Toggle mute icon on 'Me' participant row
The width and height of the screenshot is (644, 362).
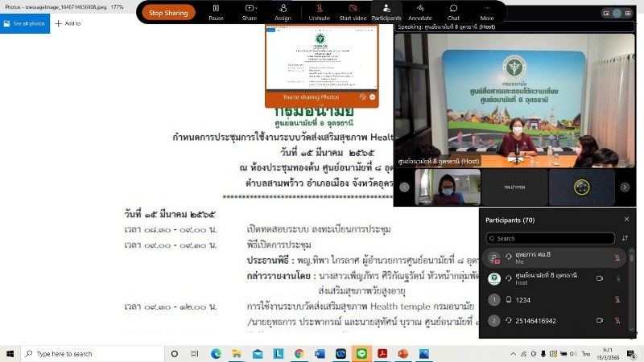tap(617, 257)
